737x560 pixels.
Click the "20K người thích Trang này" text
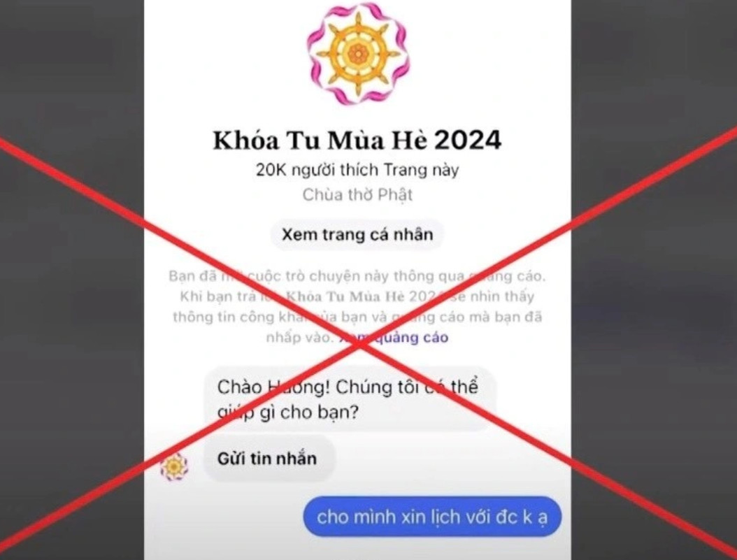tap(357, 170)
